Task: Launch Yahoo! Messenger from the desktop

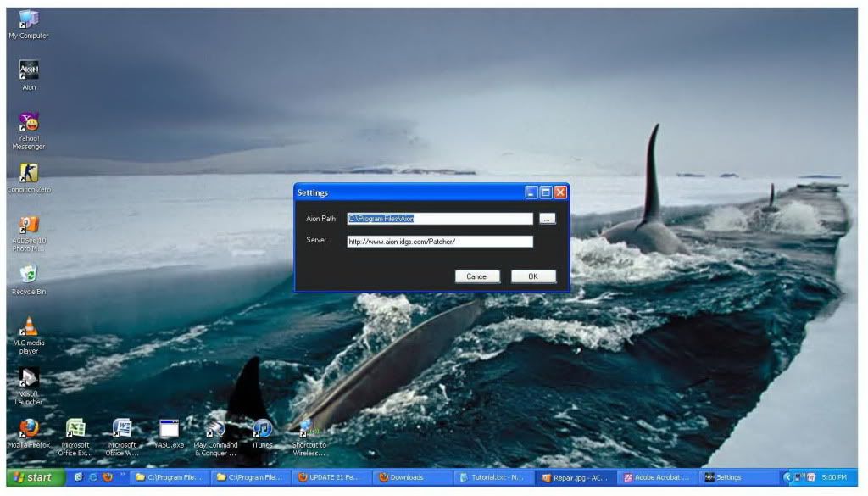Action: coord(29,124)
